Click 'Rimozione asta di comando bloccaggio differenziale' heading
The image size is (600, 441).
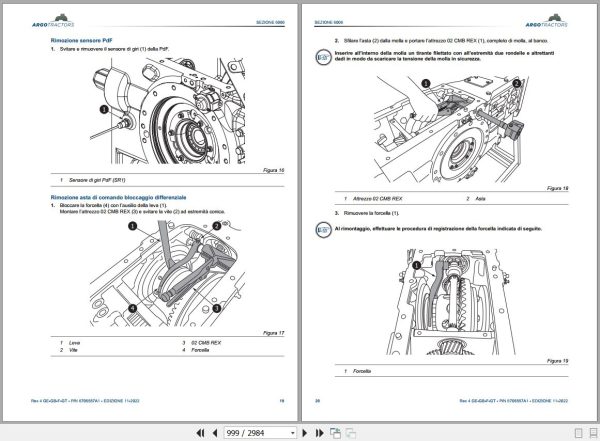coord(118,198)
